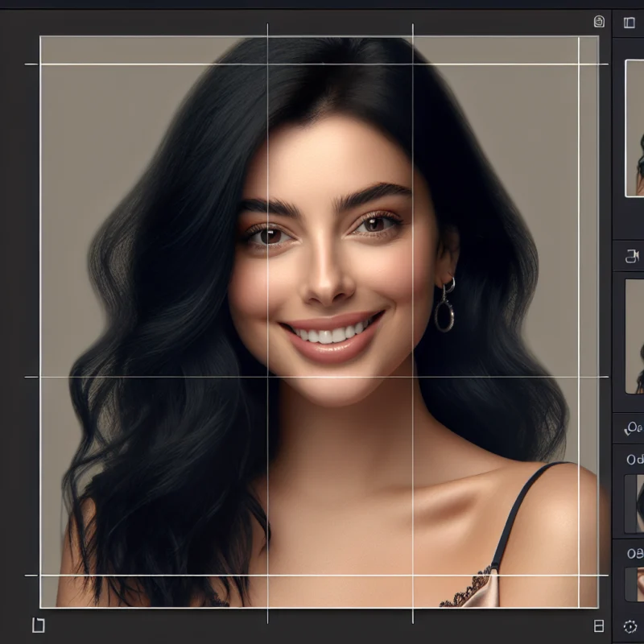
Task: Toggle the panel layout icon atop right sidebar
Action: coord(630,23)
